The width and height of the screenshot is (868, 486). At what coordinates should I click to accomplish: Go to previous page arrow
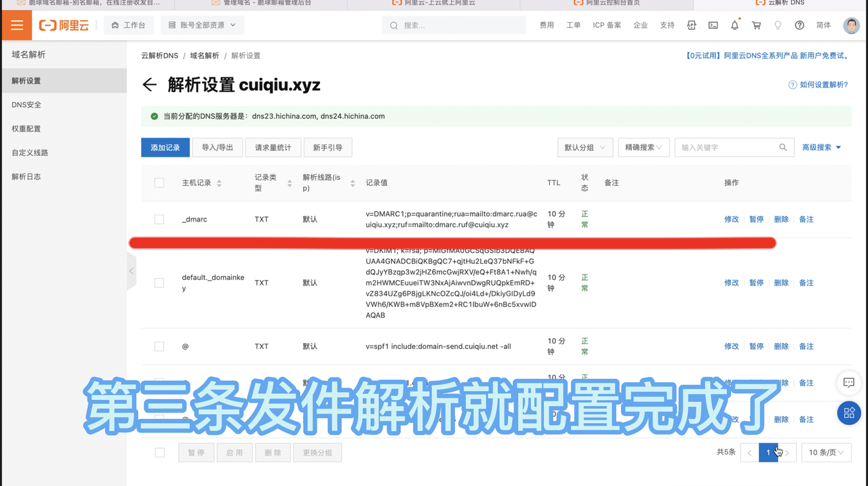(750, 453)
